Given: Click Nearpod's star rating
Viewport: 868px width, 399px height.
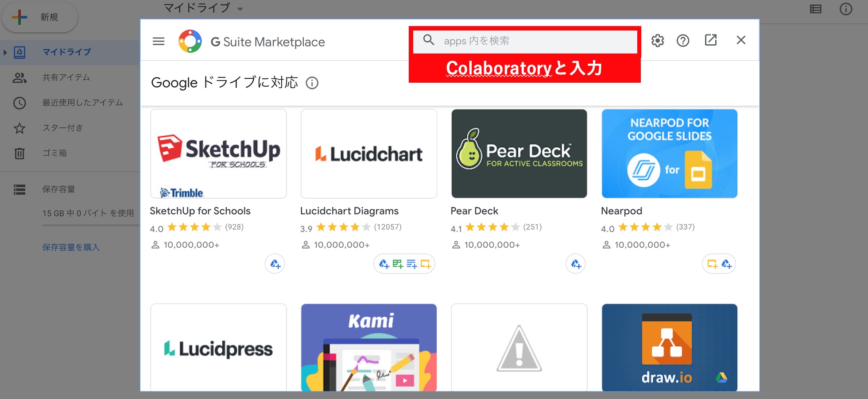Looking at the screenshot, I should pyautogui.click(x=645, y=227).
